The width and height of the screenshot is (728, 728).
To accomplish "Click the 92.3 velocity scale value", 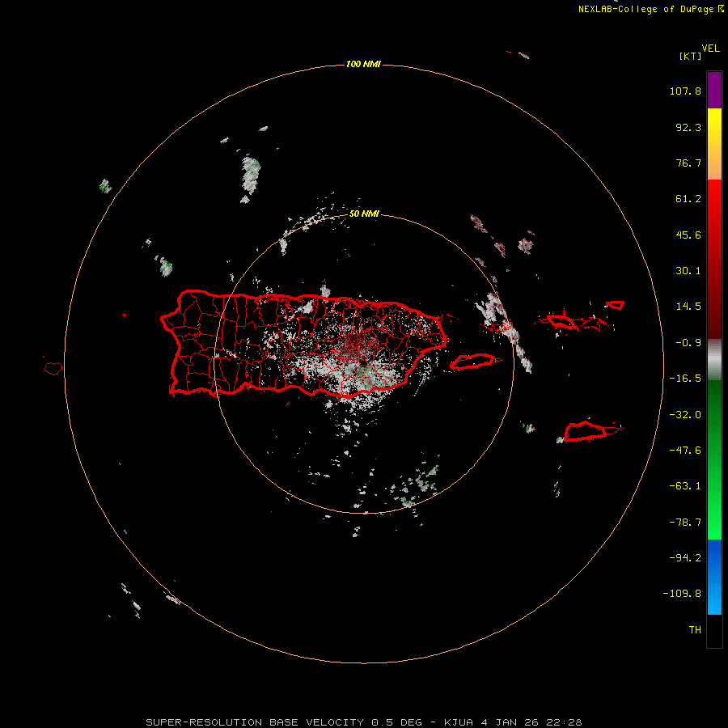I will 688,127.
